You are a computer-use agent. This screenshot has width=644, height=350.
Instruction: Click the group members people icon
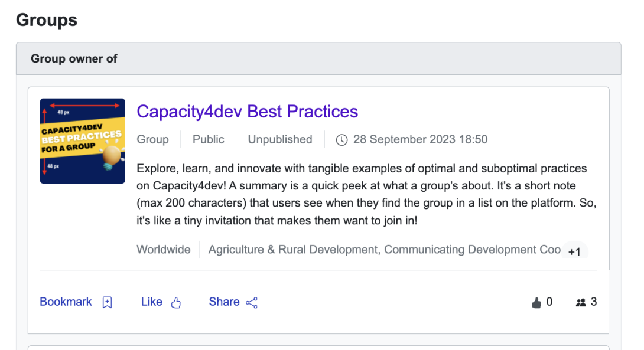581,303
